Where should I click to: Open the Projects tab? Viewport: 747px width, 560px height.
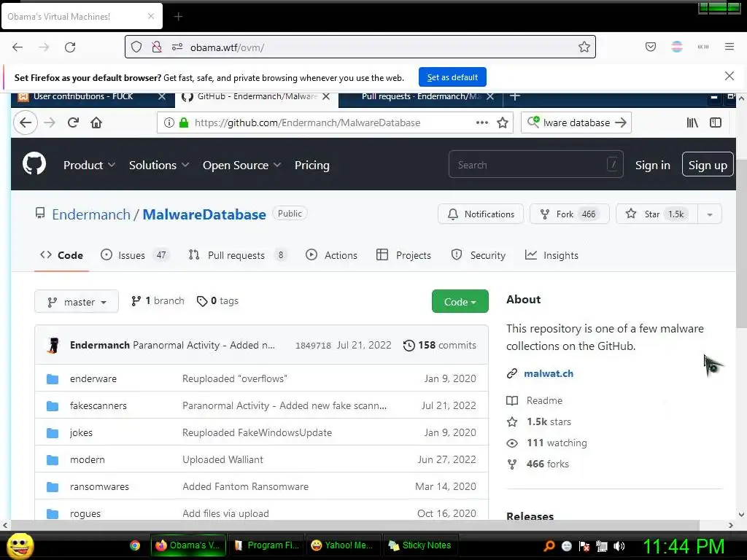point(403,255)
